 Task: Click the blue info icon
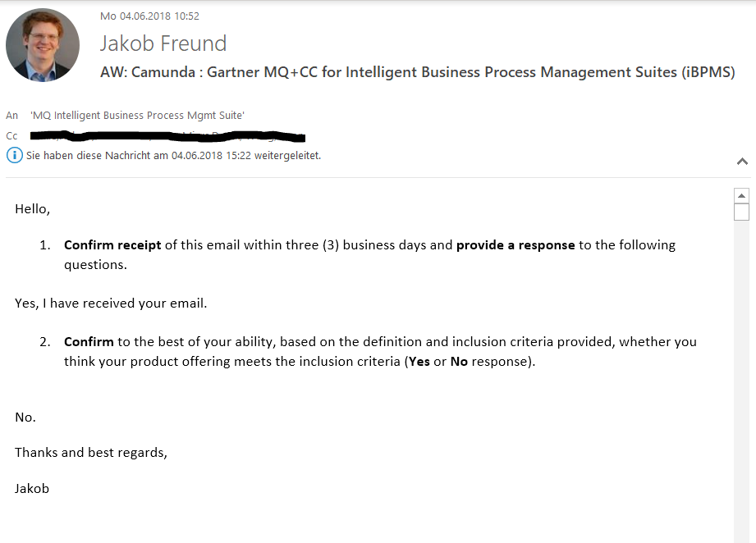click(14, 155)
